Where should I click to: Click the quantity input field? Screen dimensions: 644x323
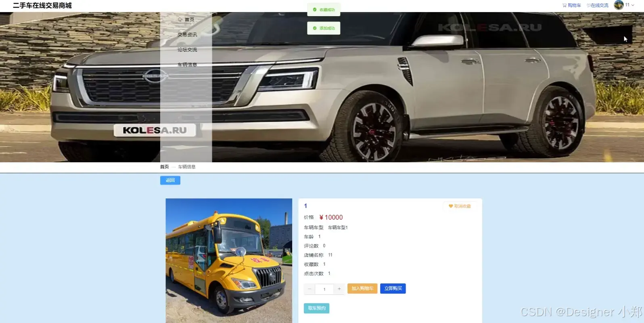[324, 289]
